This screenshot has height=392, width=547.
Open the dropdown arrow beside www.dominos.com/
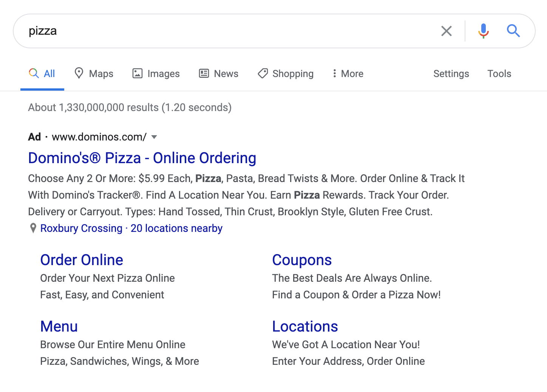154,137
